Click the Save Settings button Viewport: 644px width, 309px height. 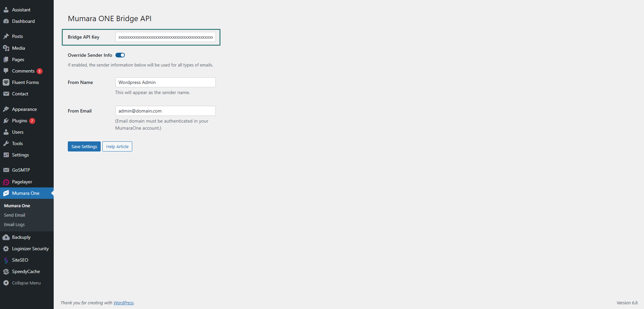point(84,146)
